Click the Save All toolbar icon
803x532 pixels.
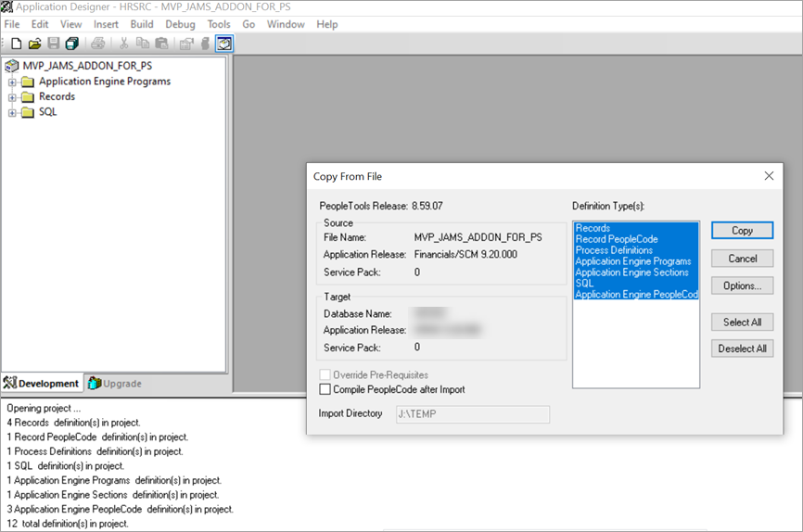[71, 44]
